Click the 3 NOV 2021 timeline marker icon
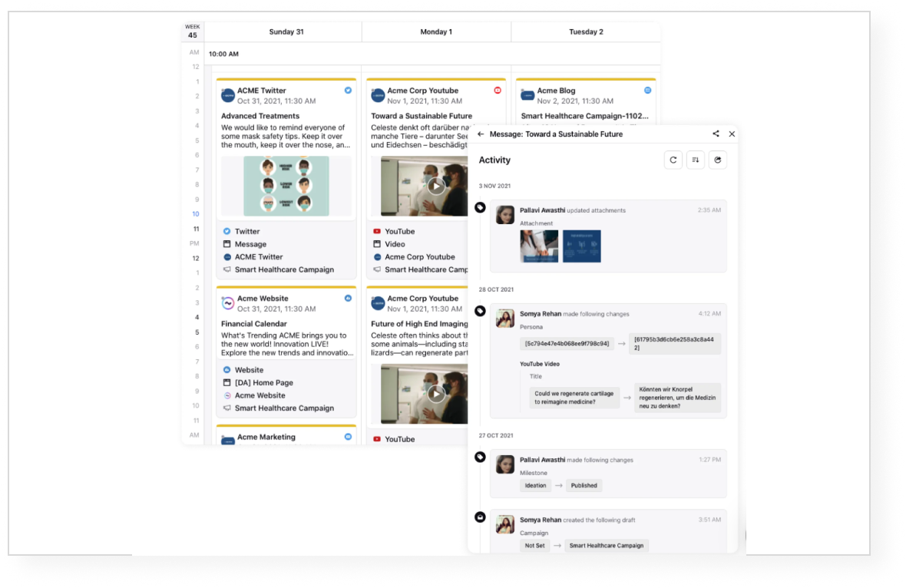This screenshot has height=588, width=906. pyautogui.click(x=480, y=207)
